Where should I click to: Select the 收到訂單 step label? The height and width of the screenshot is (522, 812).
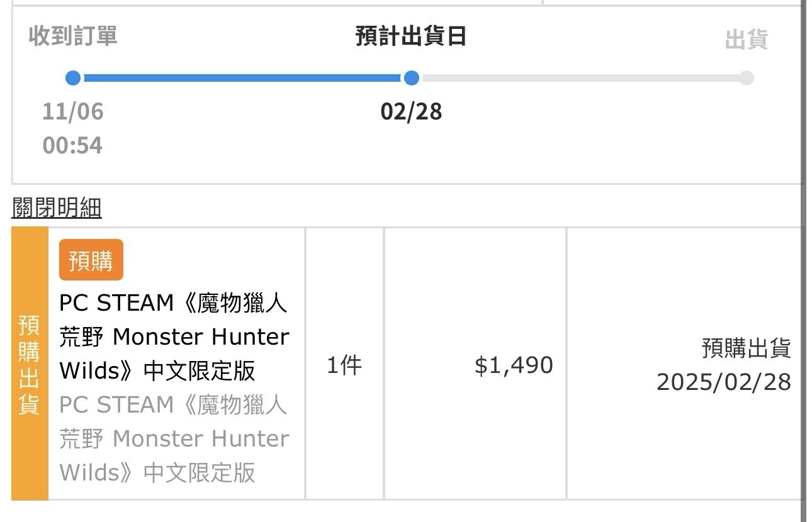coord(73,36)
